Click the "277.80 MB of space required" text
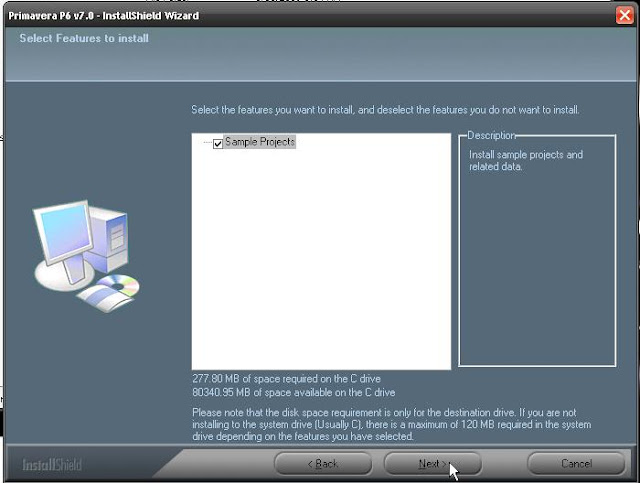Image resolution: width=640 pixels, height=483 pixels. 287,378
